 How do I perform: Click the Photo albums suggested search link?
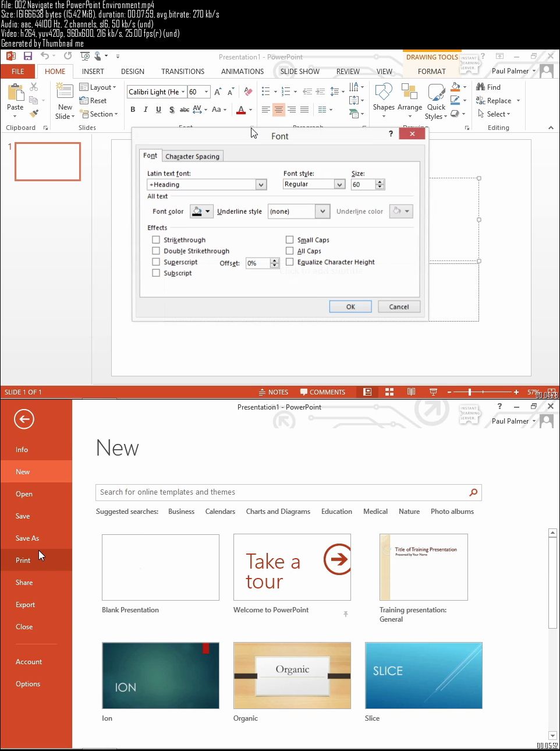[452, 512]
